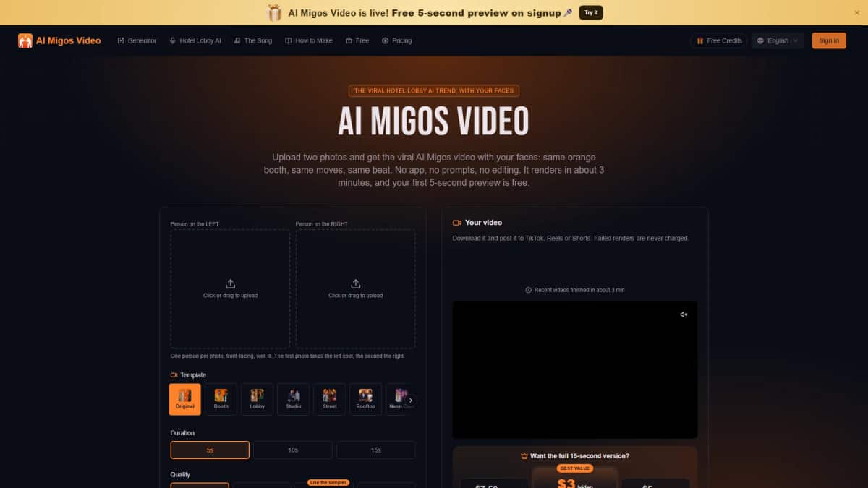868x488 pixels.
Task: Upload photo for Person on the LEFT
Action: point(230,289)
